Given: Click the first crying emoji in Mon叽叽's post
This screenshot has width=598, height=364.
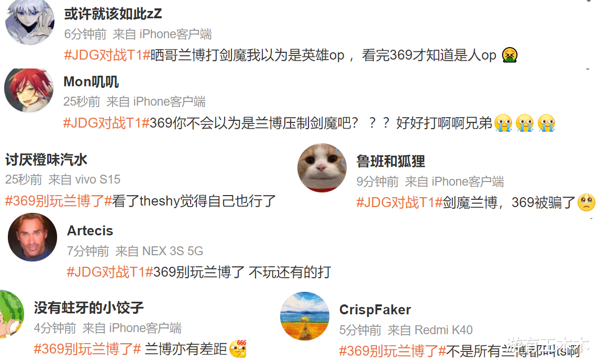Looking at the screenshot, I should coord(503,123).
